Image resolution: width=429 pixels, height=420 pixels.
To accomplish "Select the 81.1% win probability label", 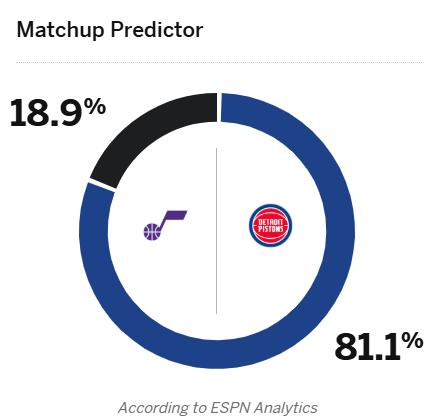I will click(x=379, y=347).
